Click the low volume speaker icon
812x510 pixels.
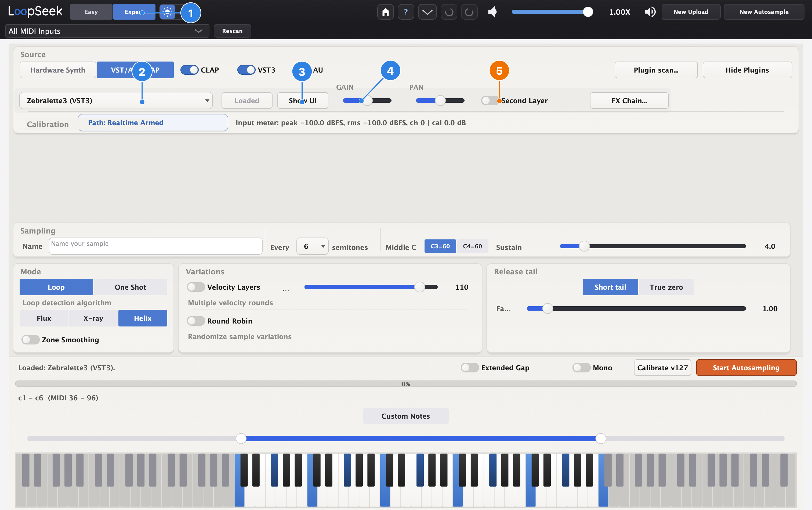pyautogui.click(x=492, y=12)
